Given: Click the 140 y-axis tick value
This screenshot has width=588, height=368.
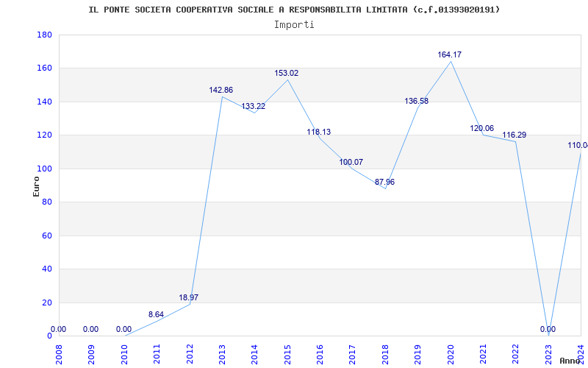Looking at the screenshot, I should point(44,102).
